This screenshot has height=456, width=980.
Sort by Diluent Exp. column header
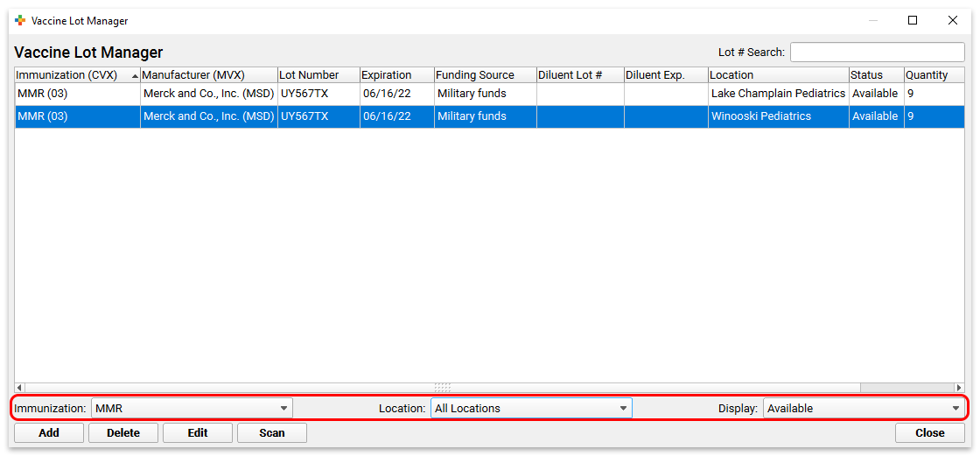pos(666,75)
